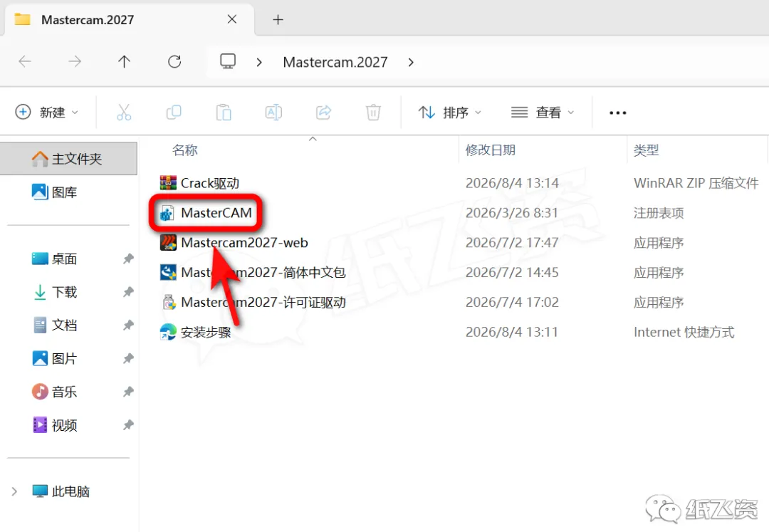Select the MasterCAM registry file icon

coord(167,213)
